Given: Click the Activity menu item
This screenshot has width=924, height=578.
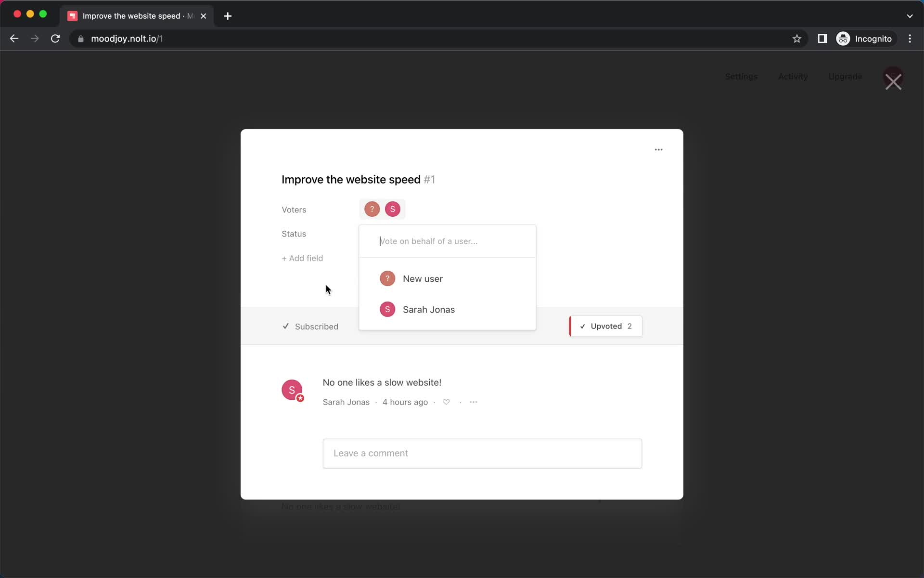Looking at the screenshot, I should point(793,76).
